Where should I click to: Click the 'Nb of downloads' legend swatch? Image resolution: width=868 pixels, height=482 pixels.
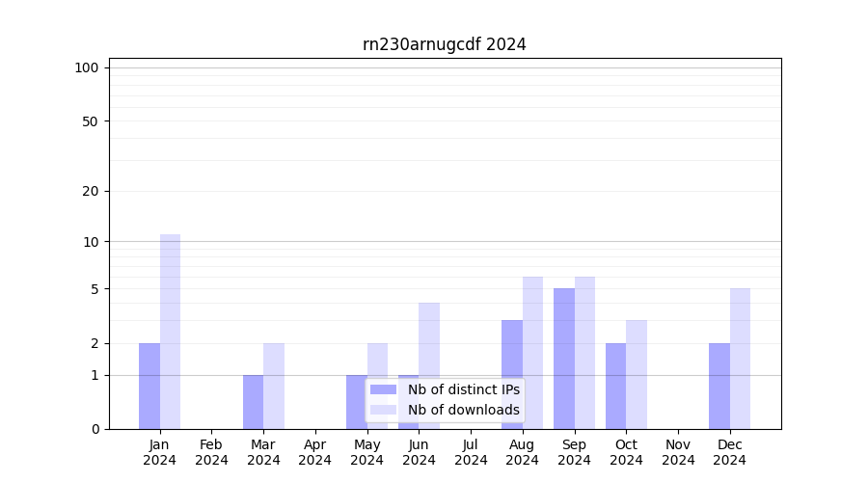pyautogui.click(x=383, y=410)
